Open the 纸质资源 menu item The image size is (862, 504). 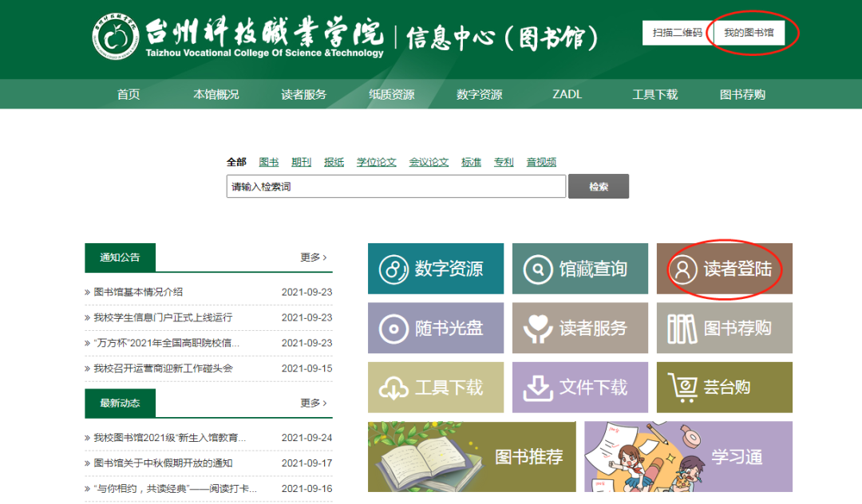coord(390,93)
